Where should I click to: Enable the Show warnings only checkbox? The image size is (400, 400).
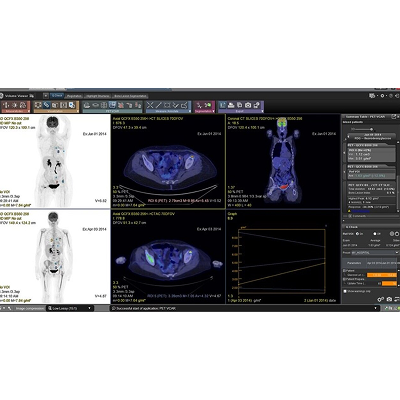pyautogui.click(x=345, y=291)
